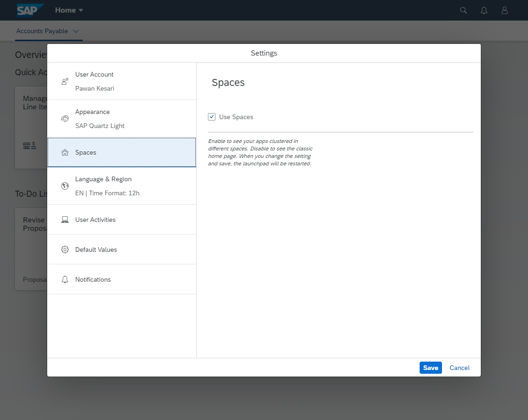Open Default Values via the gear icon
Image resolution: width=528 pixels, height=420 pixels.
coord(65,249)
